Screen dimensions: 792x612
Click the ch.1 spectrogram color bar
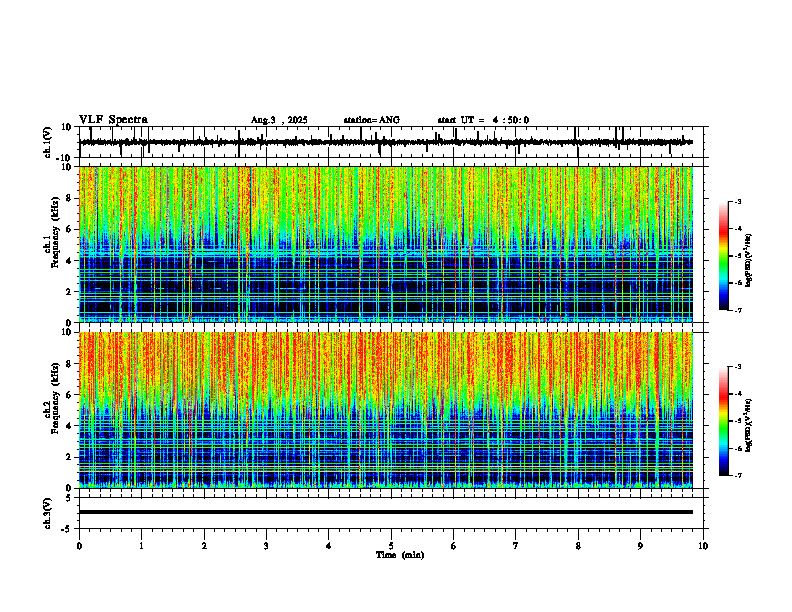723,256
